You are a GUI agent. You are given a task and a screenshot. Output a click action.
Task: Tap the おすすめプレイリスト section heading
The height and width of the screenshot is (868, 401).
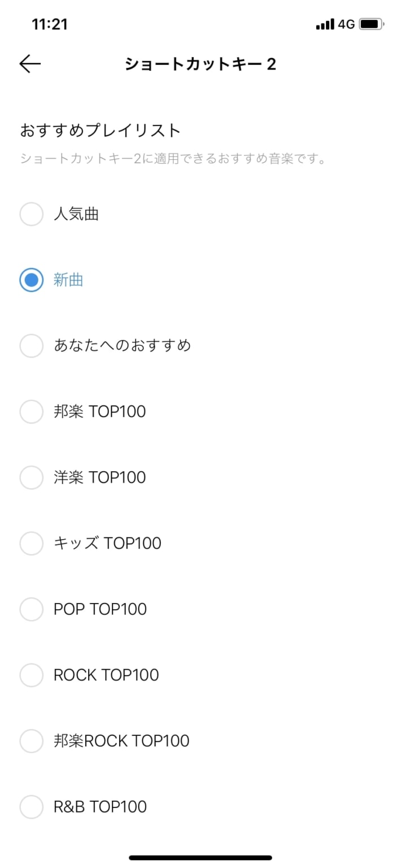coord(100,129)
